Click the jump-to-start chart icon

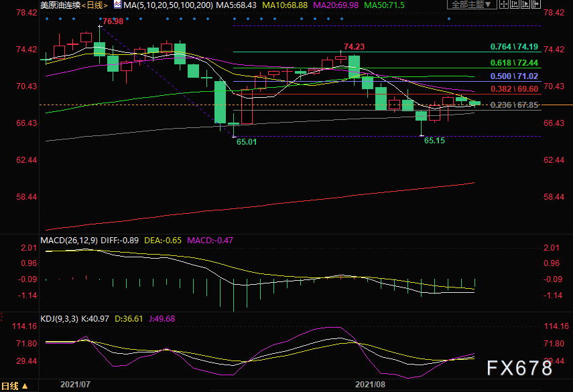pyautogui.click(x=515, y=5)
